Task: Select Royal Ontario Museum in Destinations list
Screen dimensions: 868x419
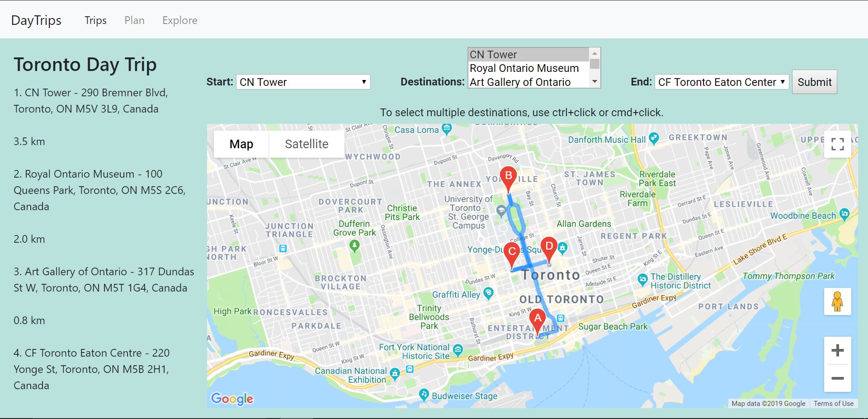Action: pos(528,68)
